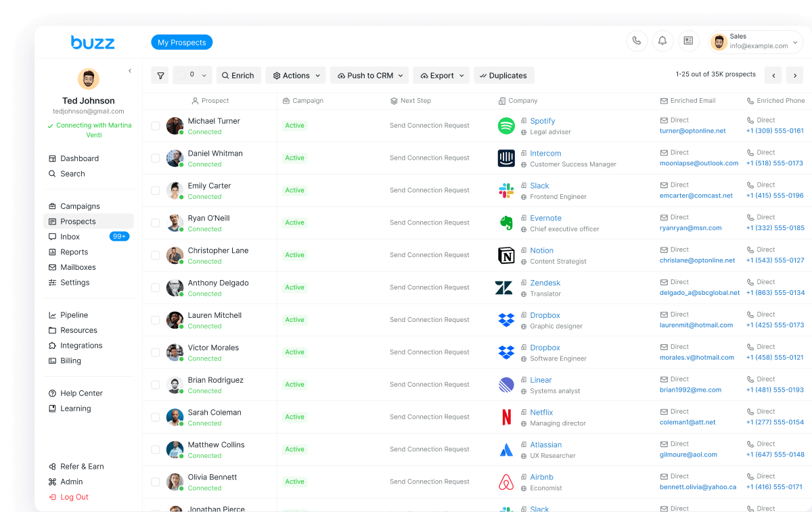Click the Enrich button
The width and height of the screenshot is (812, 512).
coord(238,76)
